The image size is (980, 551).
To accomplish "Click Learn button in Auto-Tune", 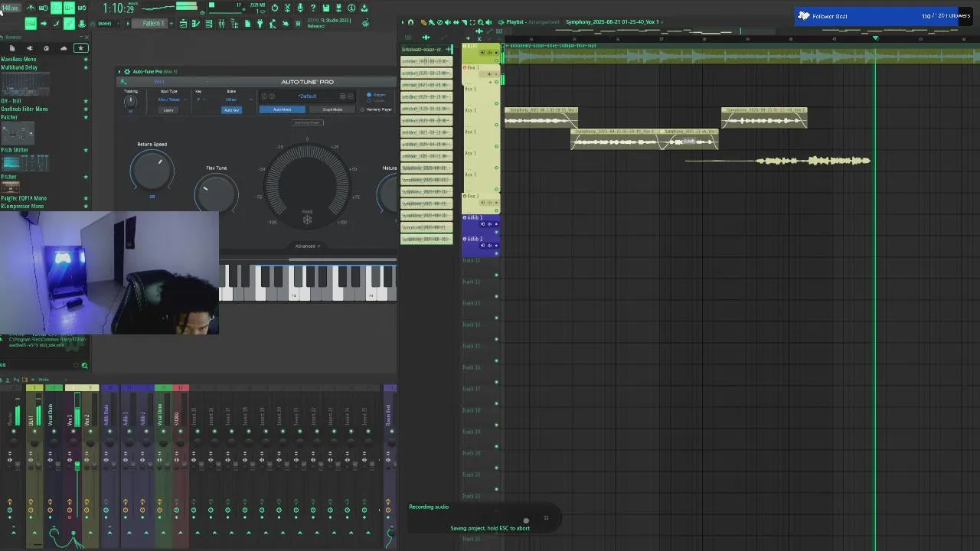I will 168,110.
